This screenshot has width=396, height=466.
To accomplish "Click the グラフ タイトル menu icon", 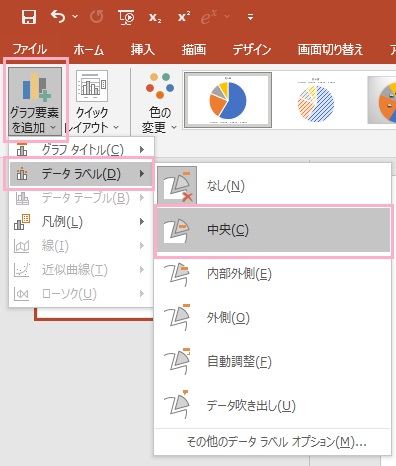I will point(22,149).
